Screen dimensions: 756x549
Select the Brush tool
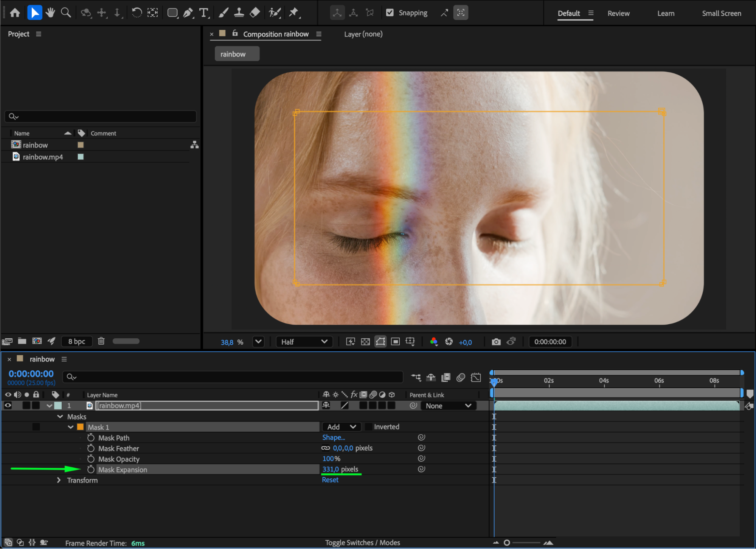tap(223, 13)
